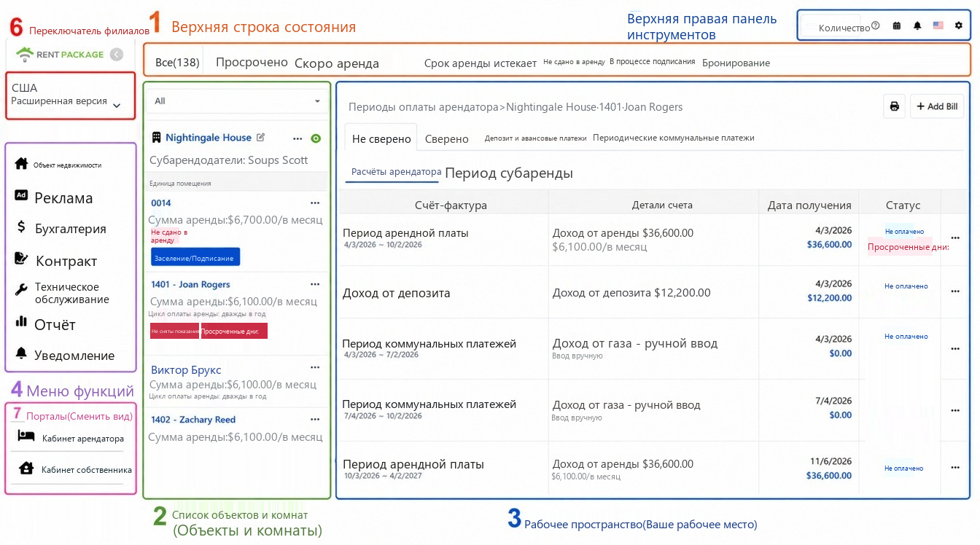
Task: Click the Не сдано в аренду tag on unit 0014
Action: [x=170, y=235]
